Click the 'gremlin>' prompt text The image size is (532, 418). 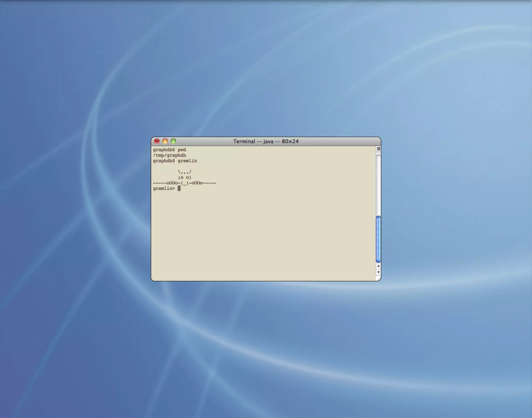[164, 188]
